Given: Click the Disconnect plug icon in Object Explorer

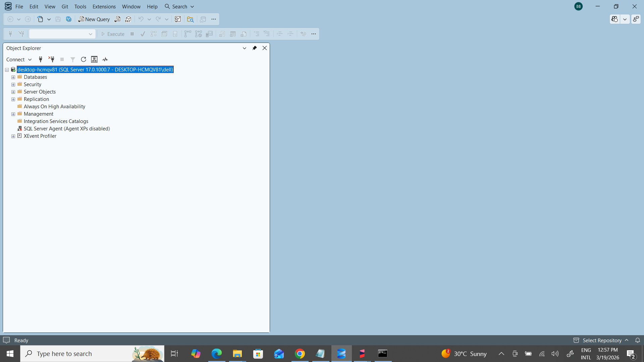Looking at the screenshot, I should (51, 59).
